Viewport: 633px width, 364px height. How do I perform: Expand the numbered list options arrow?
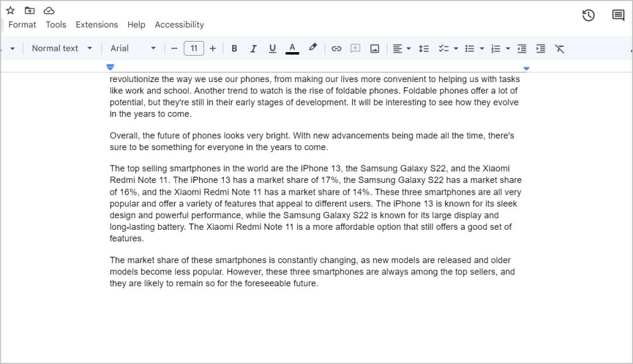(x=508, y=49)
